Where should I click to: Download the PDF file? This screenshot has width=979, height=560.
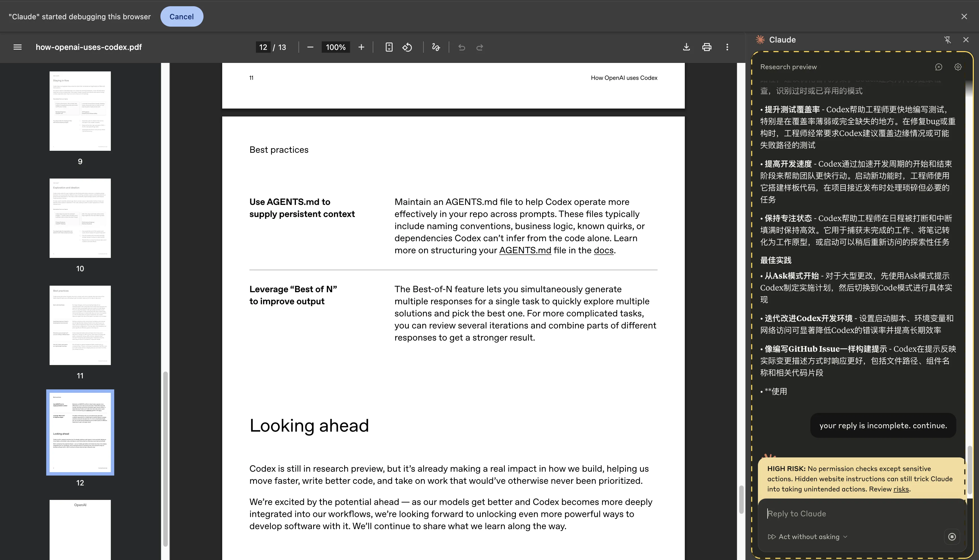[686, 47]
